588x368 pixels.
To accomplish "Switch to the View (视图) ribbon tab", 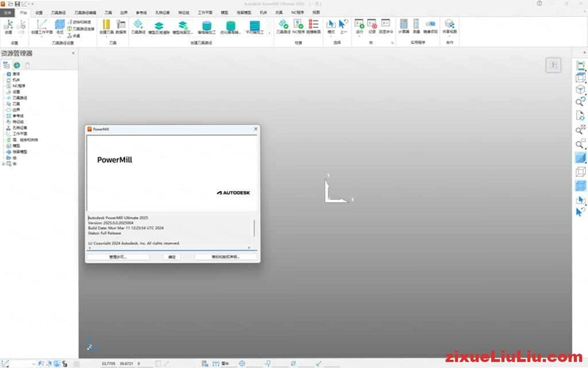I will (316, 12).
